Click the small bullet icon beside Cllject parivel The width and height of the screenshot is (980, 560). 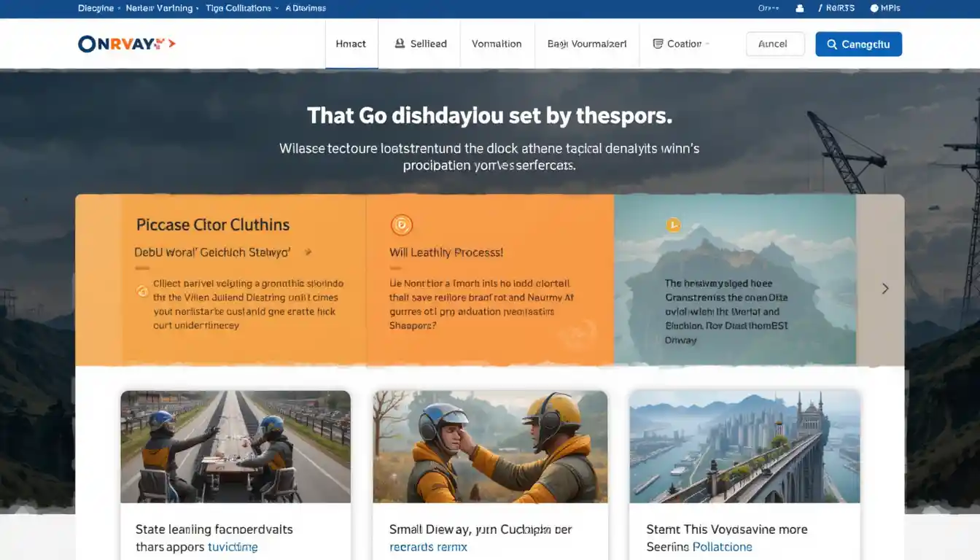(x=142, y=292)
